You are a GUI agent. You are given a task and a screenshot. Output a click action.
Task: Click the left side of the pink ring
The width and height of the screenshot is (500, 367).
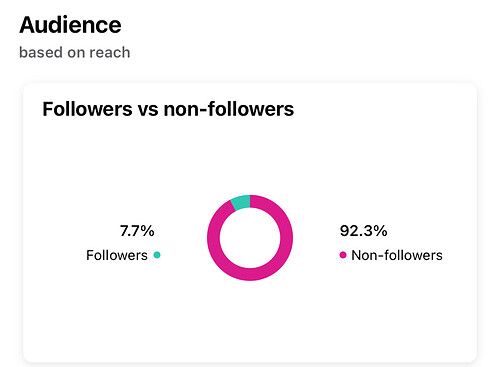coord(213,238)
